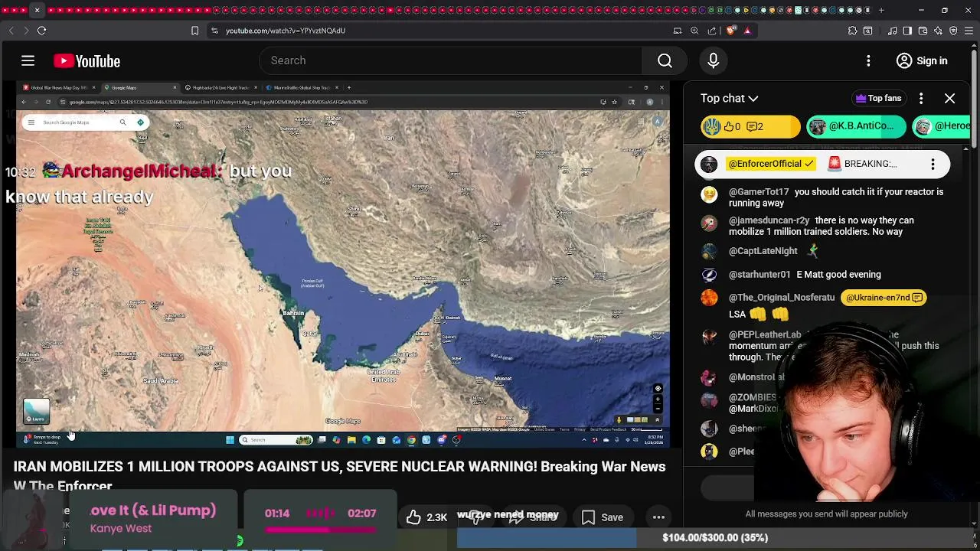Start voice search with microphone icon
The height and width of the screenshot is (551, 980).
pyautogui.click(x=713, y=60)
